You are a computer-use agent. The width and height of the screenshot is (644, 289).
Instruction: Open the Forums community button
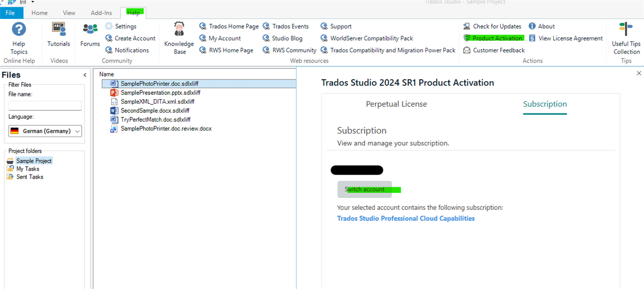(x=90, y=35)
